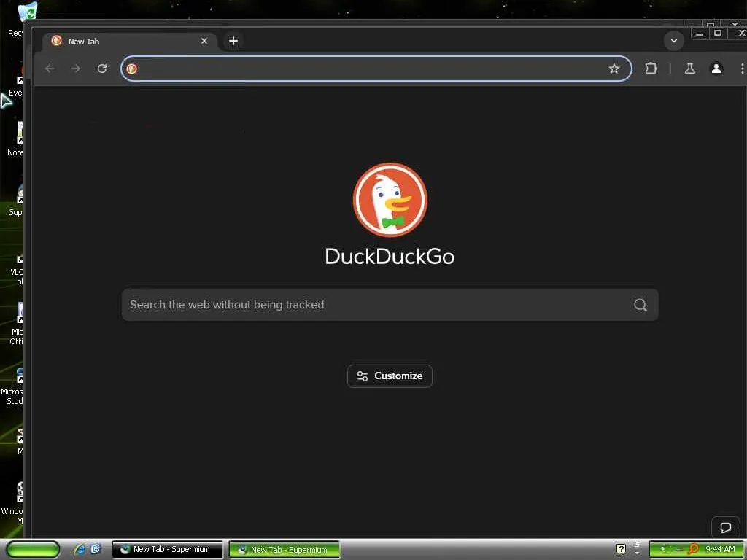This screenshot has height=560, width=747.
Task: Open the experiments flask icon
Action: click(690, 69)
